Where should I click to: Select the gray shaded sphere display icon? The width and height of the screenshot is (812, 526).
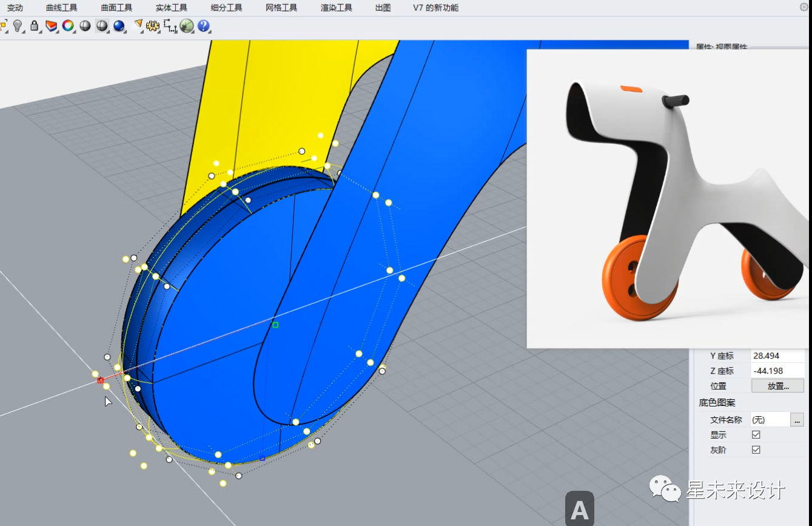tap(85, 25)
